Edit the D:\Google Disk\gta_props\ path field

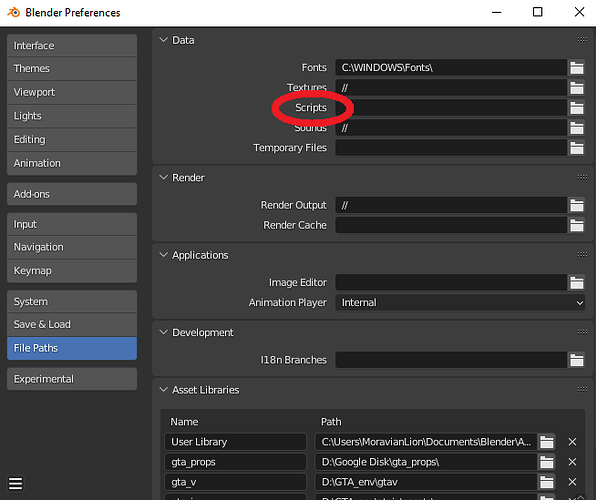426,462
